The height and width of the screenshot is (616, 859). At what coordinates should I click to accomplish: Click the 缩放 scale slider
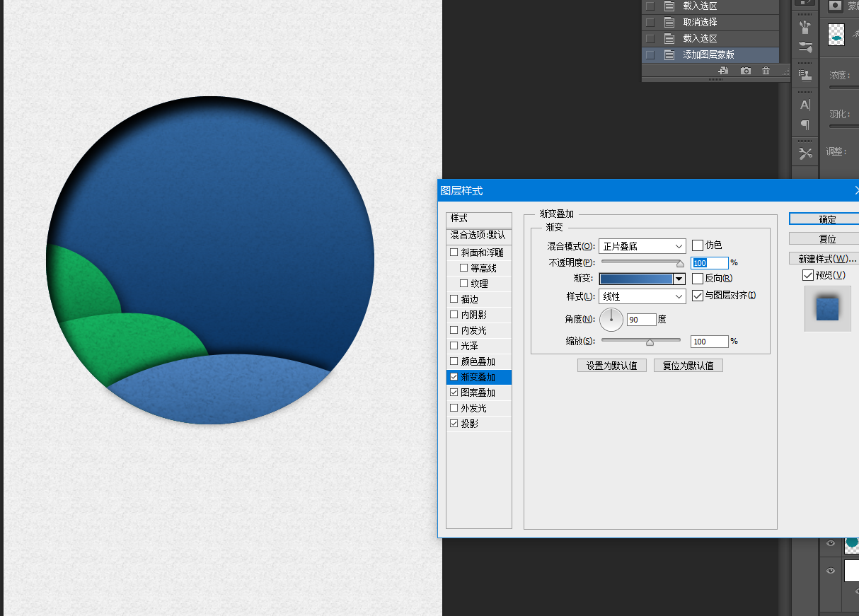(641, 341)
